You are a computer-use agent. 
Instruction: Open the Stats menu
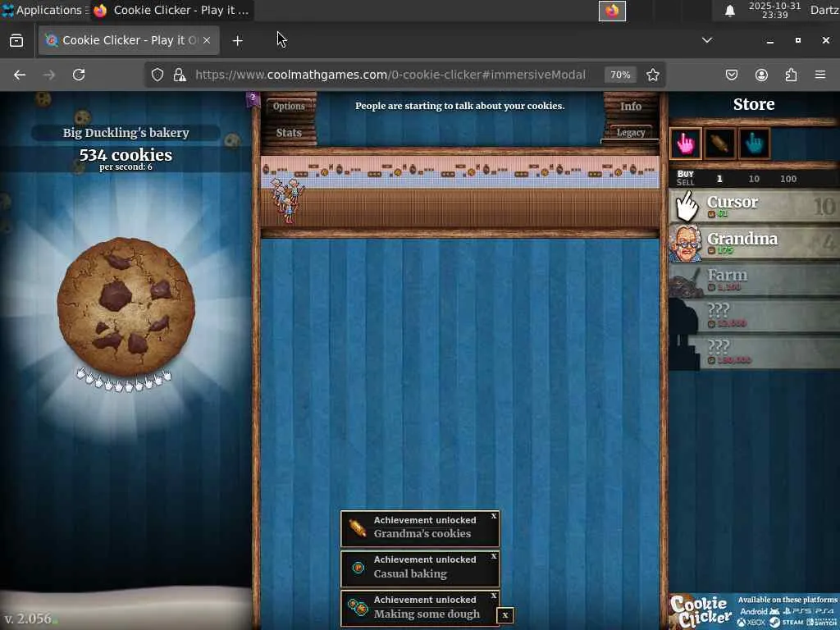[289, 132]
